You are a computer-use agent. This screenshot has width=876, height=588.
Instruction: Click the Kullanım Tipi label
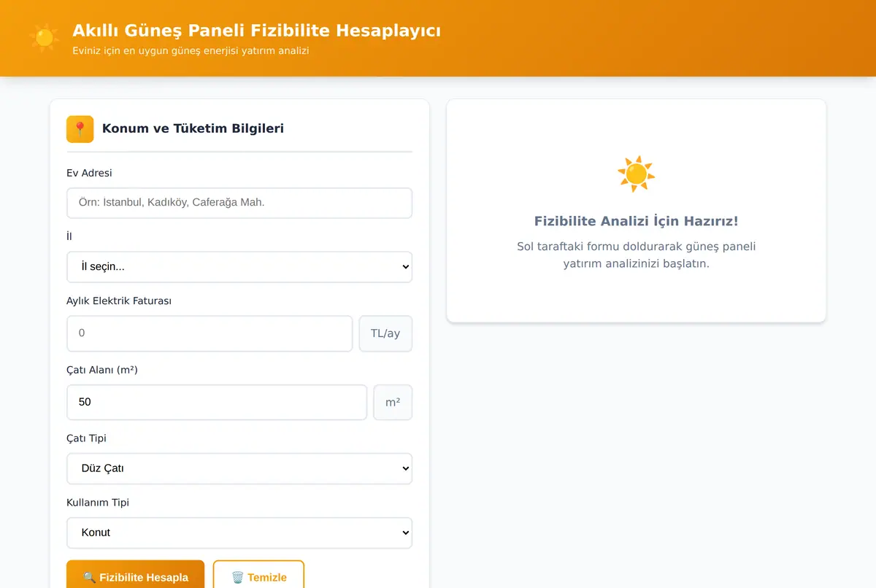(x=98, y=503)
